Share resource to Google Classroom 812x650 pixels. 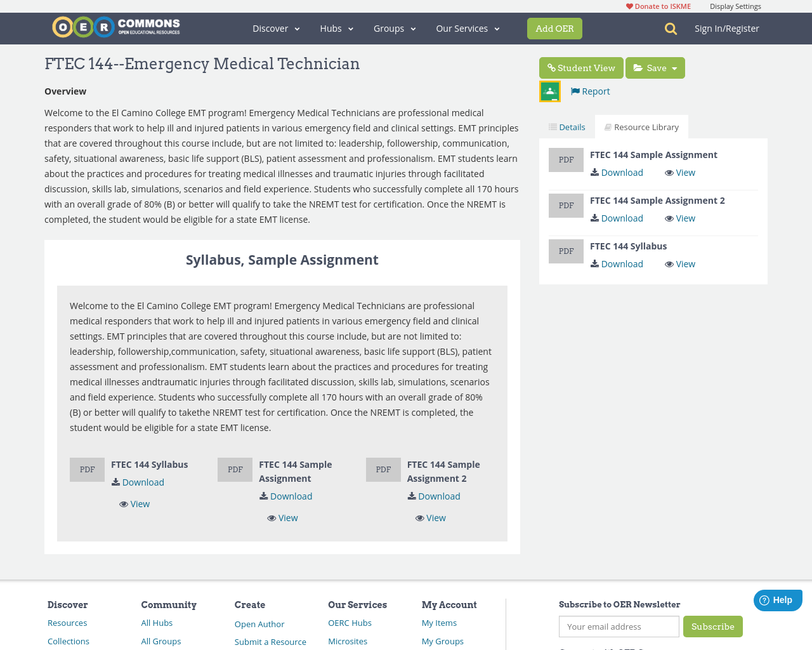(x=549, y=90)
